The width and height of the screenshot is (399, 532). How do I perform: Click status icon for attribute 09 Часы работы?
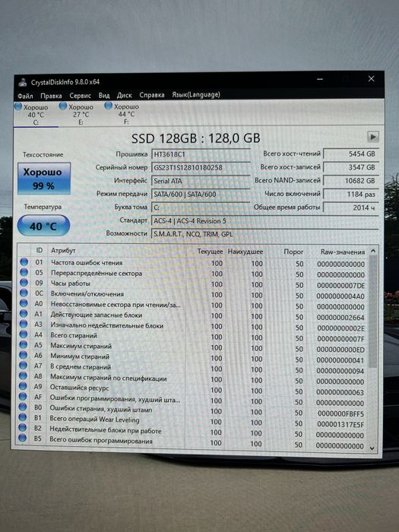(24, 283)
